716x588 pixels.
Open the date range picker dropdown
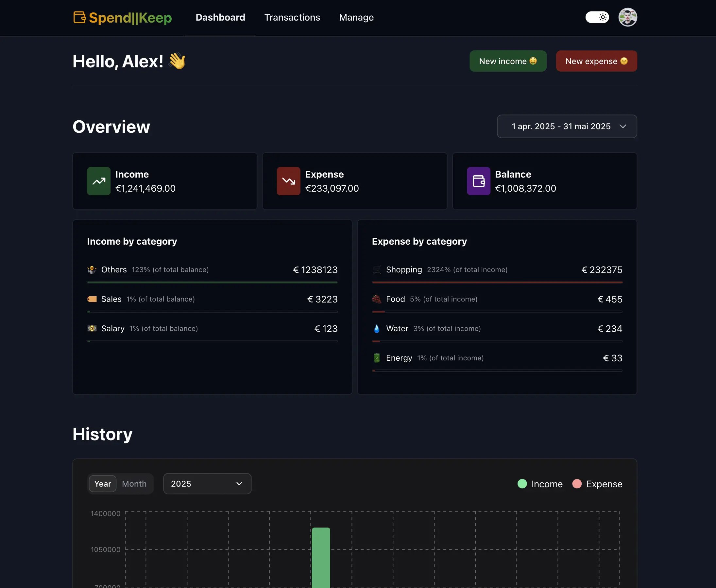(561, 126)
